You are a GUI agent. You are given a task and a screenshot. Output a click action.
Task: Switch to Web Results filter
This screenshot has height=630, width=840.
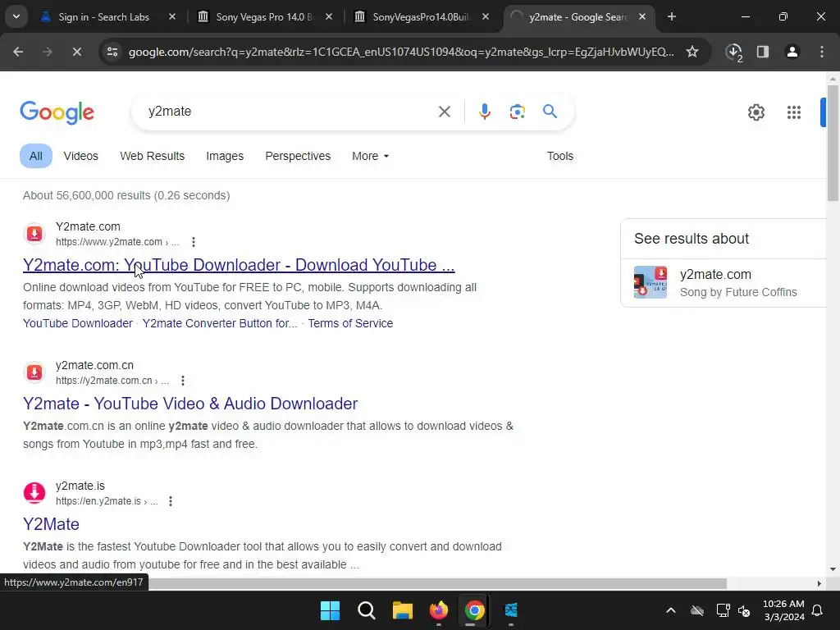pos(152,156)
